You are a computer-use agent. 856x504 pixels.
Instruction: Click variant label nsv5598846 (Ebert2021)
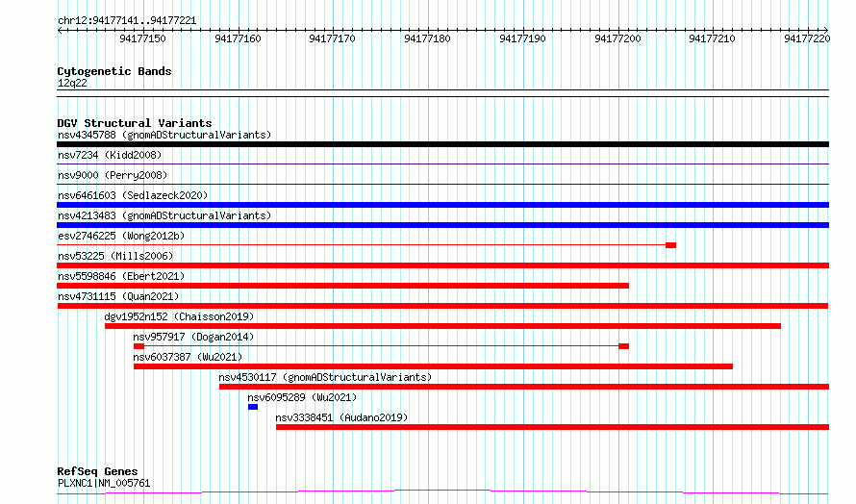pyautogui.click(x=121, y=276)
